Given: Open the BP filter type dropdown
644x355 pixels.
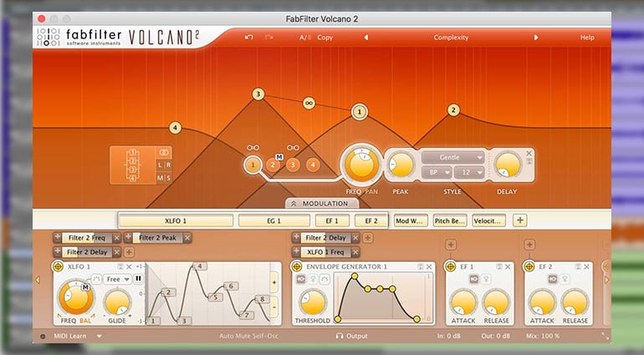Looking at the screenshot, I should click(x=437, y=172).
